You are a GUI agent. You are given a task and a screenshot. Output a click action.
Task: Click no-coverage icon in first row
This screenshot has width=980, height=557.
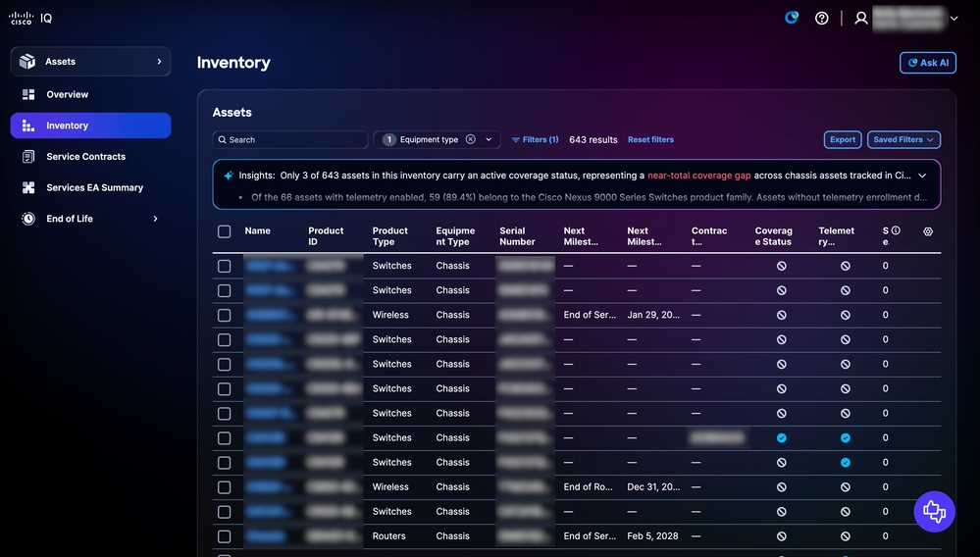[x=781, y=266]
